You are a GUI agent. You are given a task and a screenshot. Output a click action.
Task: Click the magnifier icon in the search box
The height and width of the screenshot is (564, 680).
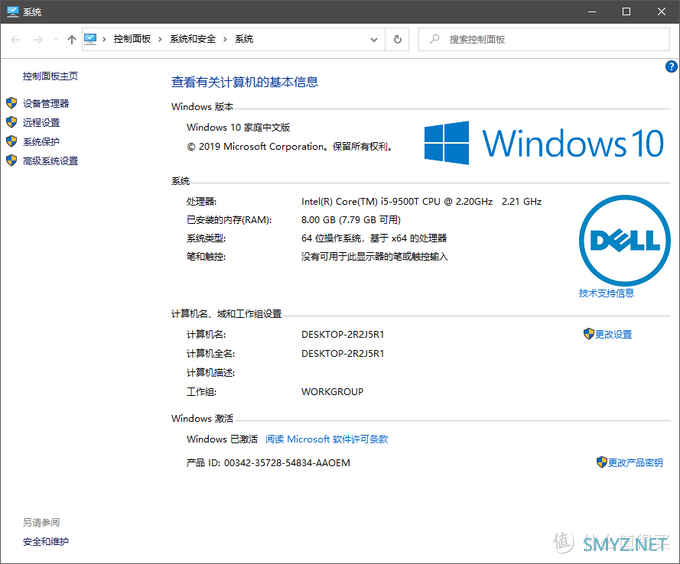434,39
